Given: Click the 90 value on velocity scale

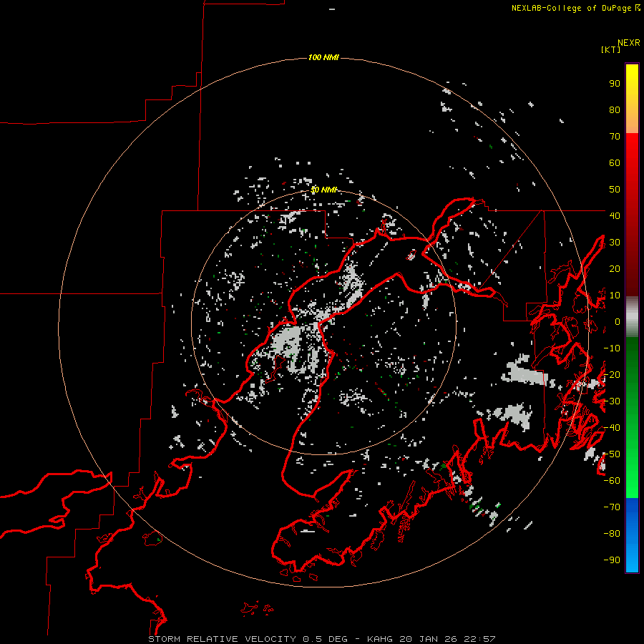Looking at the screenshot, I should (x=615, y=84).
